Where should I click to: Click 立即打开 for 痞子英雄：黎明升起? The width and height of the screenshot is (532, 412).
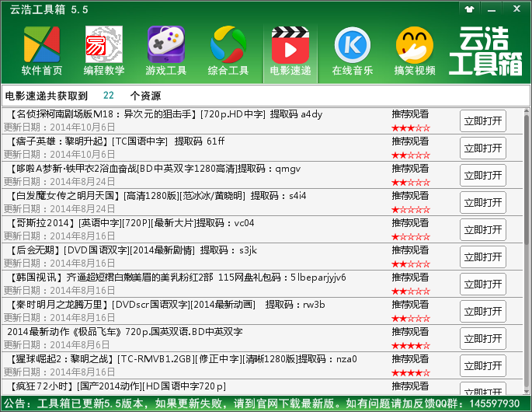click(483, 148)
